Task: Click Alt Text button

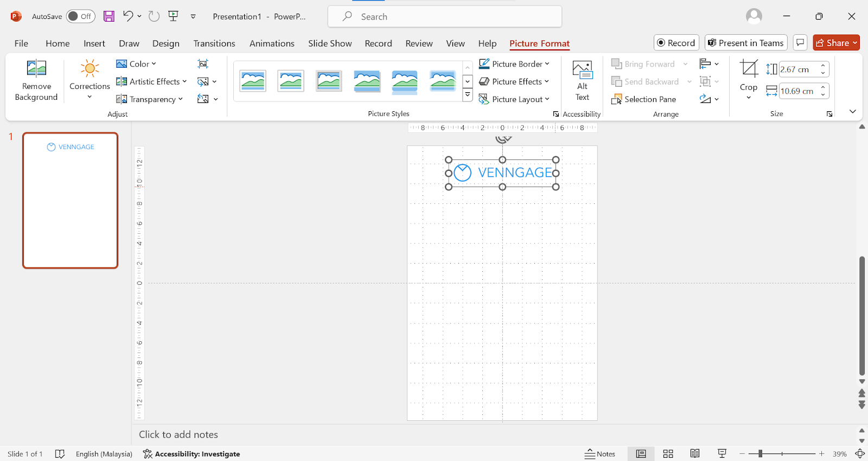Action: [582, 80]
